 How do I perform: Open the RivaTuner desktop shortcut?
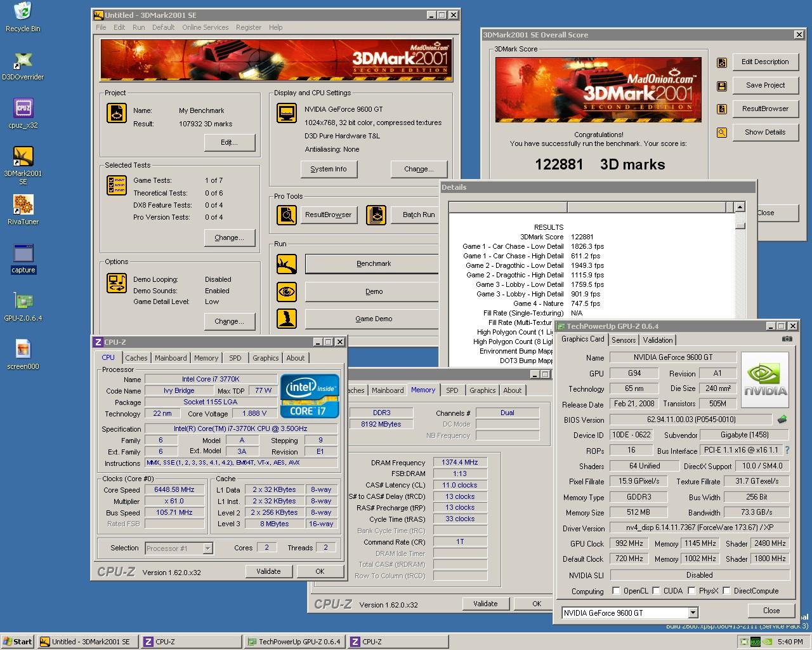pos(23,210)
